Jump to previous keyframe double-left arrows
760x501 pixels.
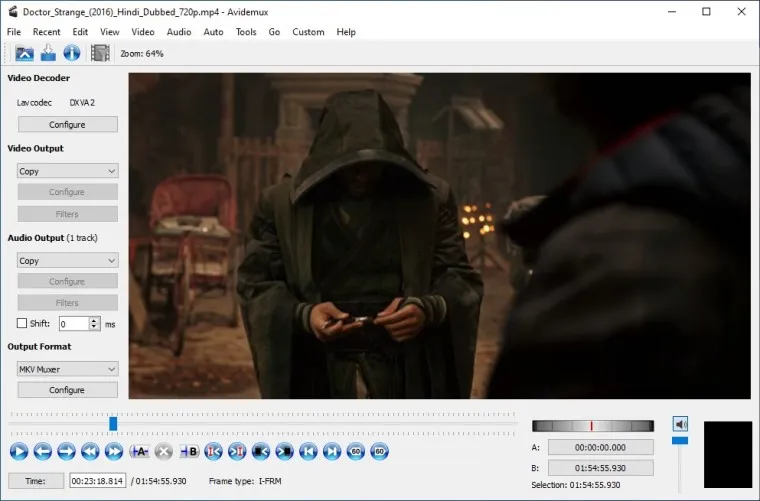90,452
